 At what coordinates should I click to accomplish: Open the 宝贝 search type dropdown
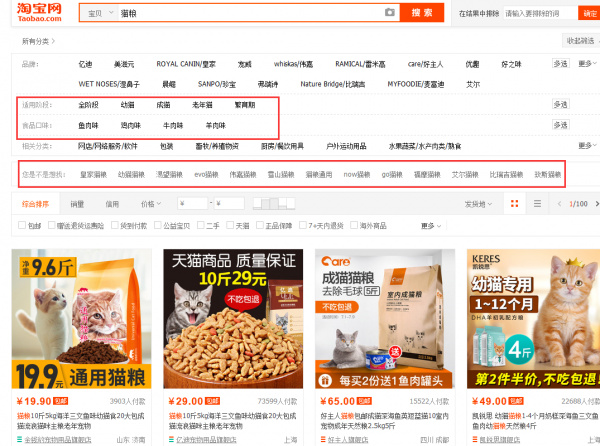[99, 13]
